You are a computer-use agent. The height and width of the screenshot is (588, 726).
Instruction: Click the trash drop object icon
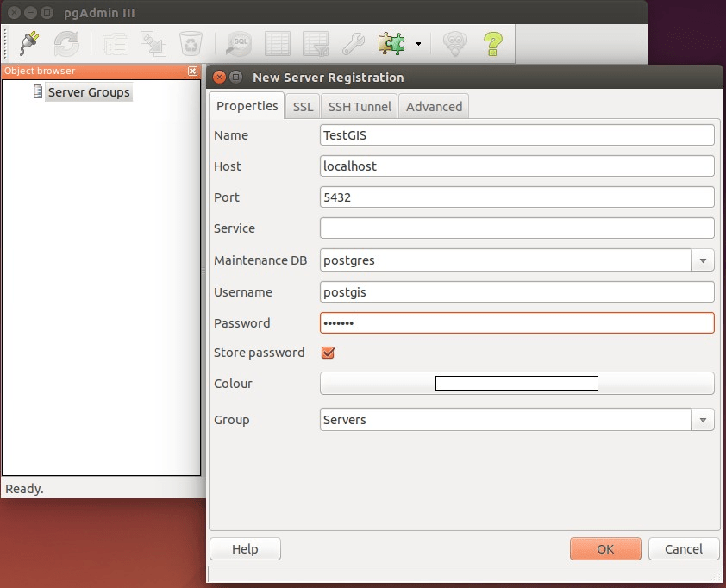[x=191, y=44]
